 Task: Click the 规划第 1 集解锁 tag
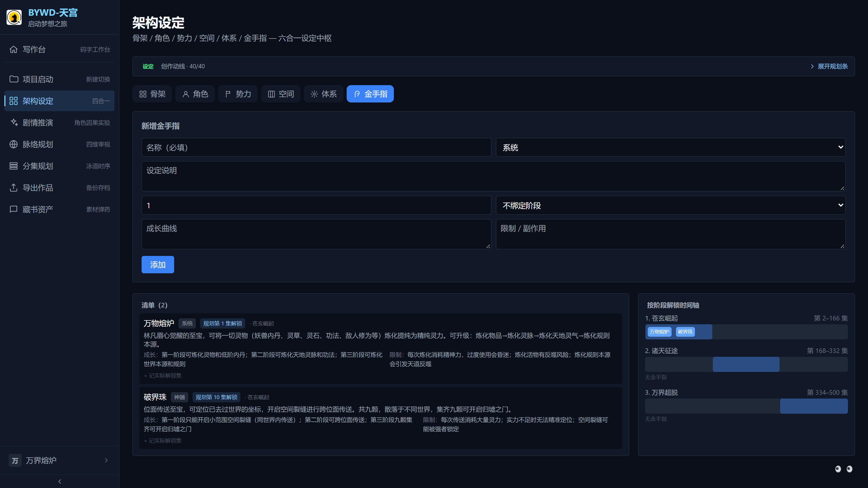pos(222,323)
